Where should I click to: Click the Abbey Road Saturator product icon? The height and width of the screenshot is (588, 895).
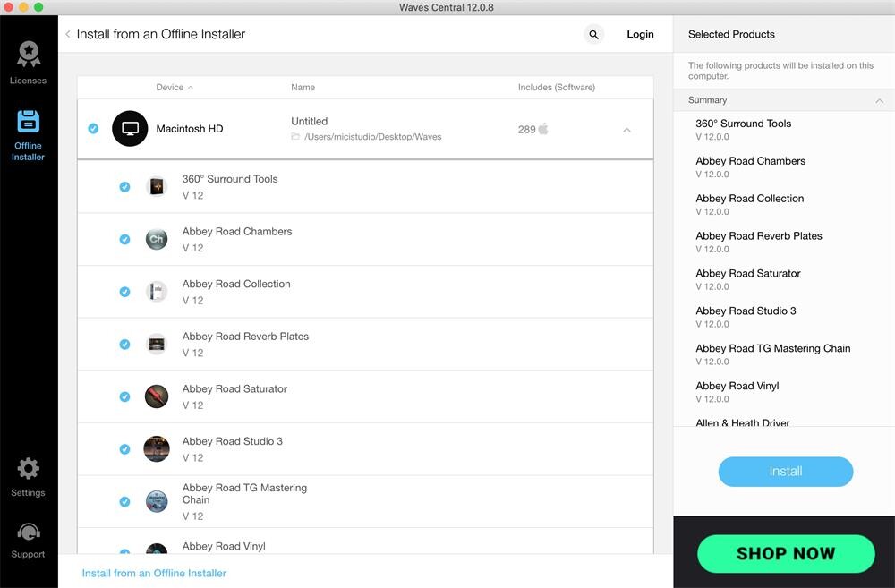tap(157, 396)
